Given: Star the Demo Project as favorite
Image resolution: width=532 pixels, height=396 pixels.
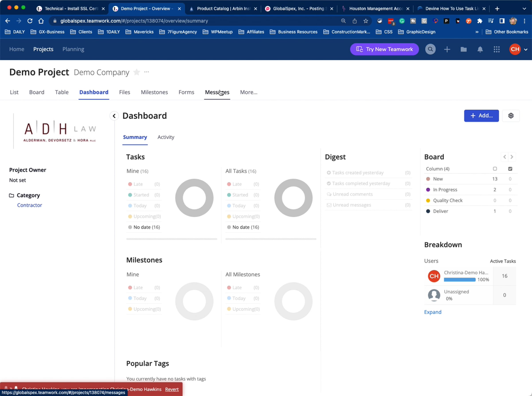Looking at the screenshot, I should click(x=137, y=72).
